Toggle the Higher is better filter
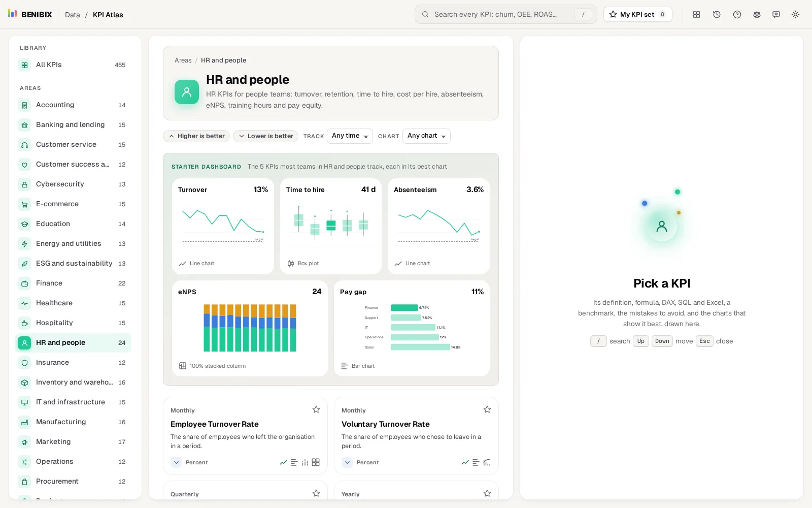Image resolution: width=812 pixels, height=508 pixels. pos(196,136)
